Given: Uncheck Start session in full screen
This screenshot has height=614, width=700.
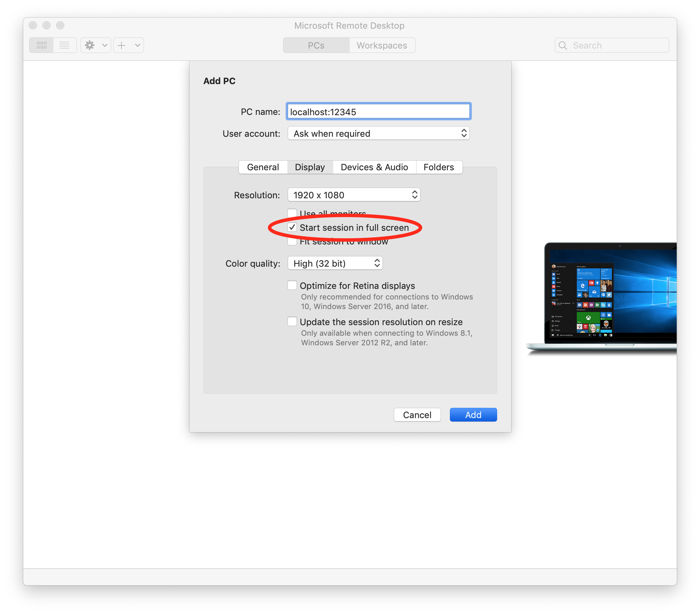Looking at the screenshot, I should pyautogui.click(x=292, y=227).
